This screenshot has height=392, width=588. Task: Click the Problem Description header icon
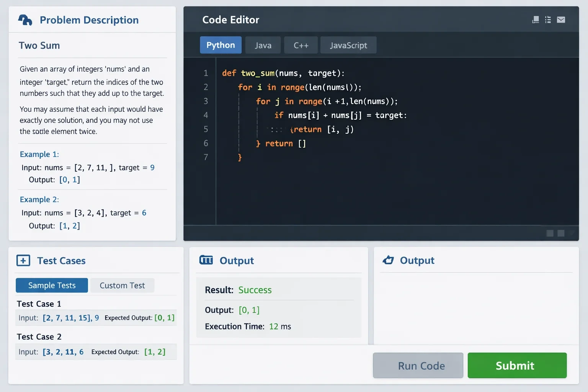pyautogui.click(x=25, y=20)
